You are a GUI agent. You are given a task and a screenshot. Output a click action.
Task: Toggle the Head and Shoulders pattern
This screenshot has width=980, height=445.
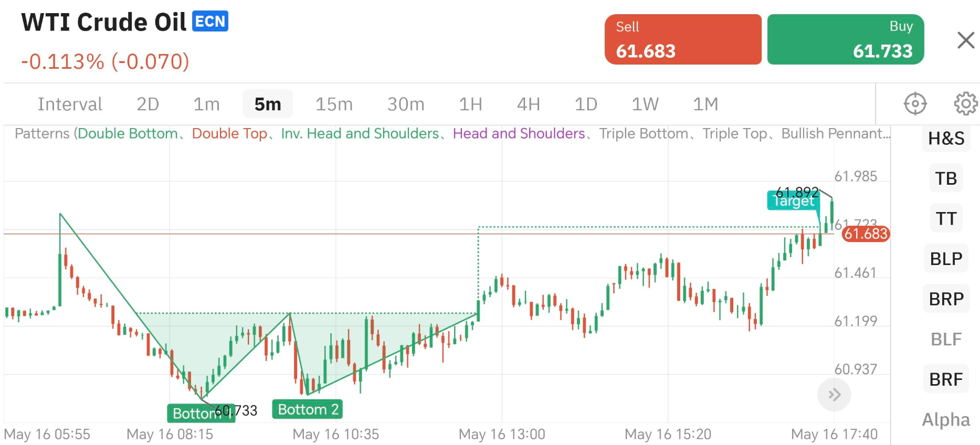pos(519,133)
